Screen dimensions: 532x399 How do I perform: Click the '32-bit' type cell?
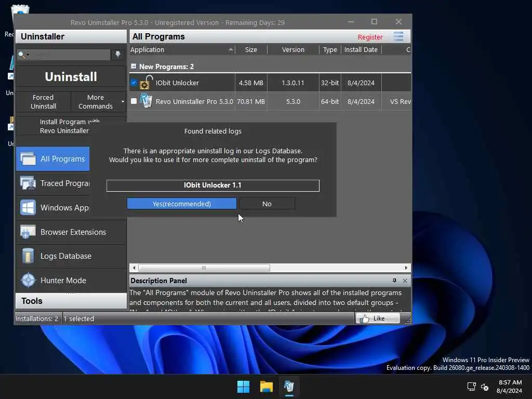[330, 83]
